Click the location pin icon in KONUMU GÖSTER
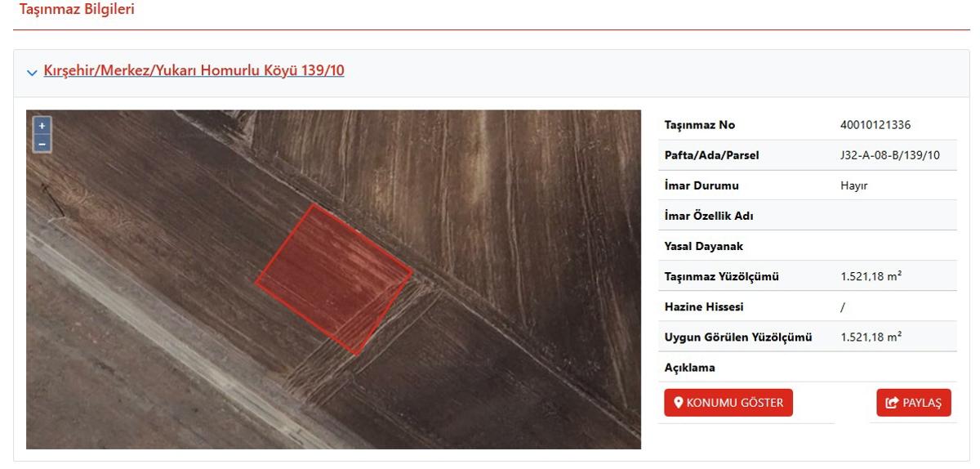The height and width of the screenshot is (469, 980). (x=678, y=403)
